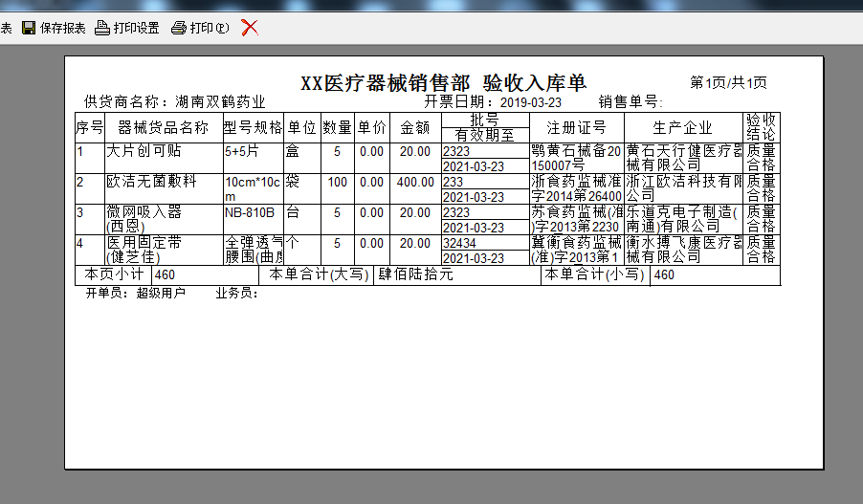Screen dimensions: 863x504
Task: Click the report title XX医疗器械销售部 验收入库单
Action: point(443,83)
